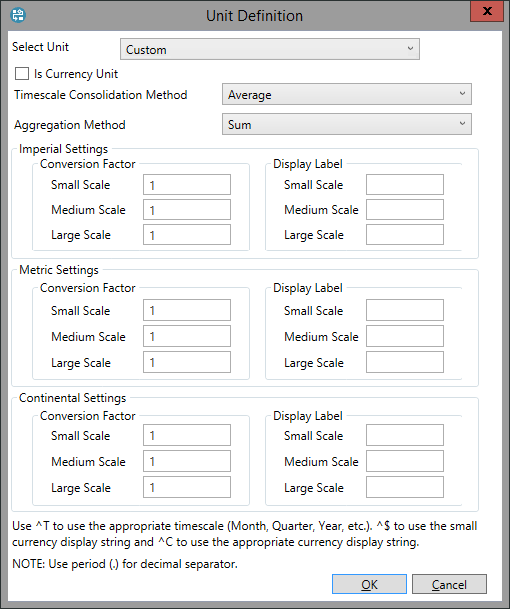This screenshot has height=609, width=510.
Task: Confirm with the OK button
Action: 369,584
